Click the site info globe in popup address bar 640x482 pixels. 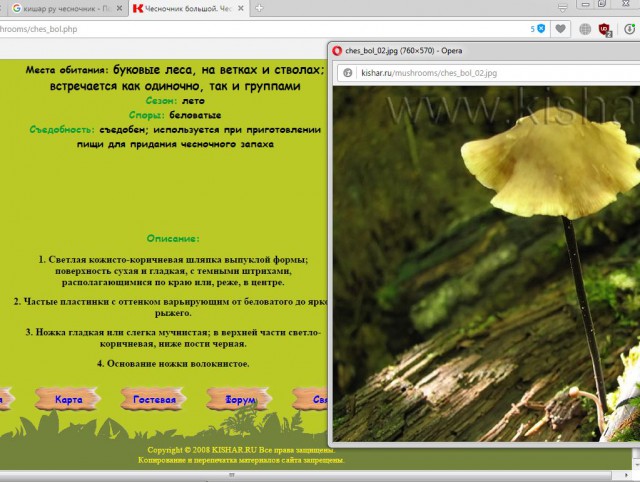coord(347,73)
